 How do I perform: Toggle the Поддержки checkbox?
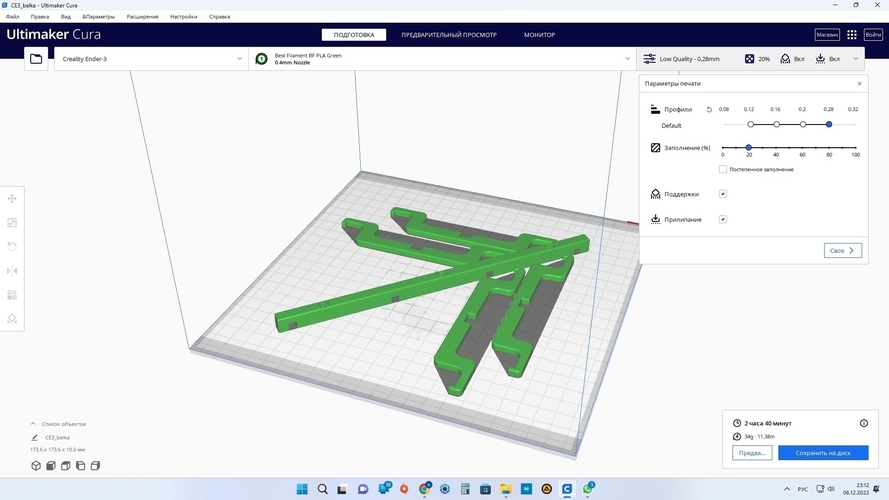coord(723,194)
